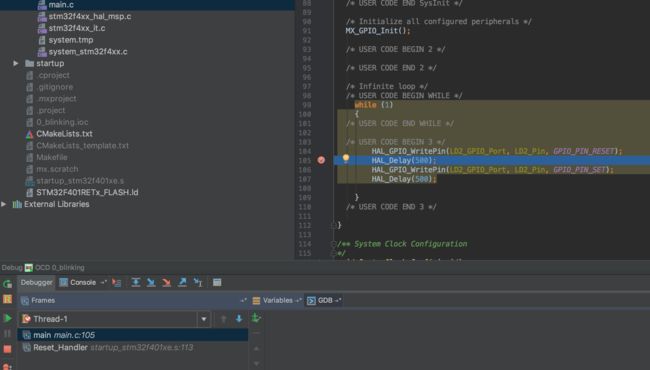Select mx.scratch file
650x370 pixels.
point(57,169)
